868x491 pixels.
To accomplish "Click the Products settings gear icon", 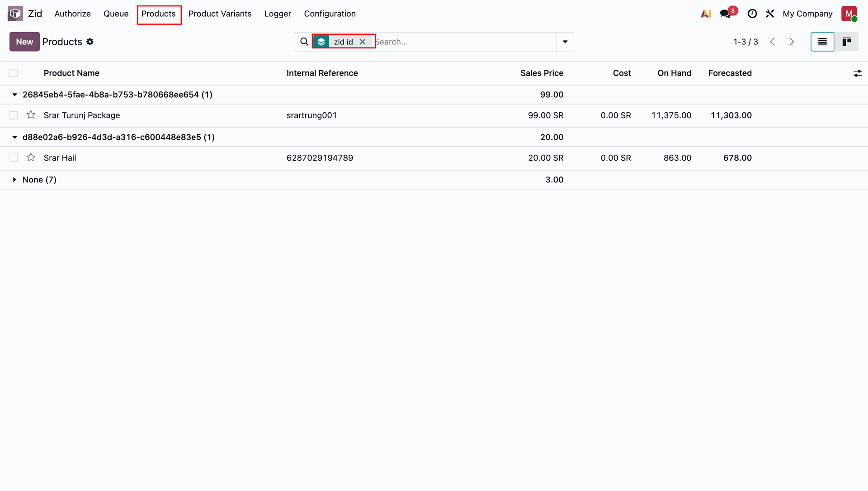I will point(90,42).
